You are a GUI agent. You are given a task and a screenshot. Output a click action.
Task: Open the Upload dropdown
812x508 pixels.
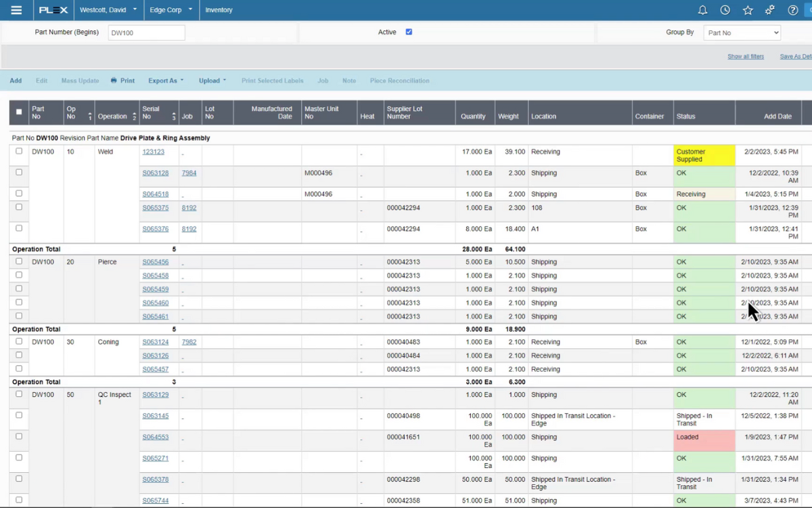coord(212,80)
